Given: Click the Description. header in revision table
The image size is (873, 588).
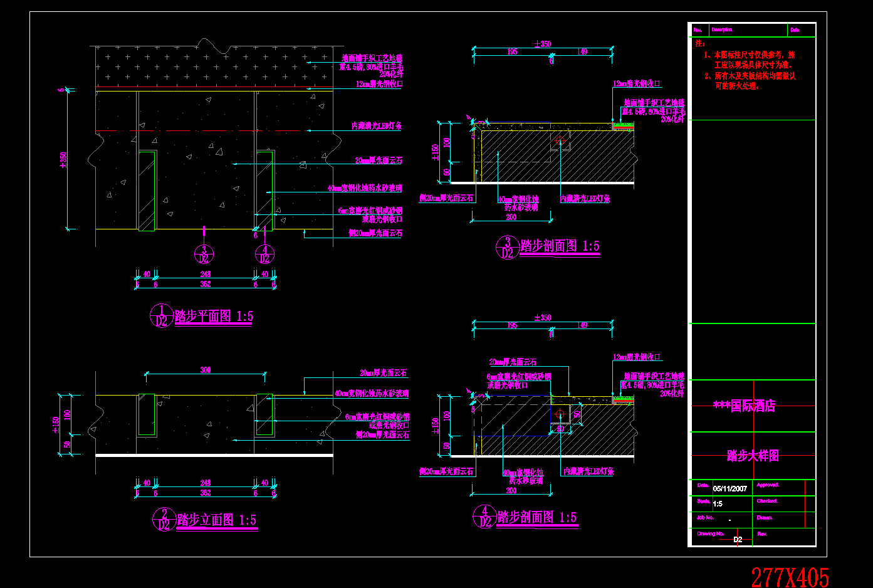Looking at the screenshot, I should (x=722, y=29).
